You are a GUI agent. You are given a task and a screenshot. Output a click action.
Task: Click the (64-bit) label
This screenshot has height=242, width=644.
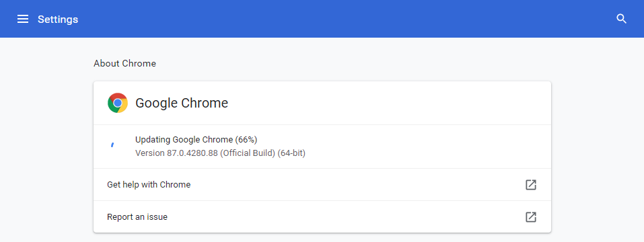pyautogui.click(x=291, y=153)
